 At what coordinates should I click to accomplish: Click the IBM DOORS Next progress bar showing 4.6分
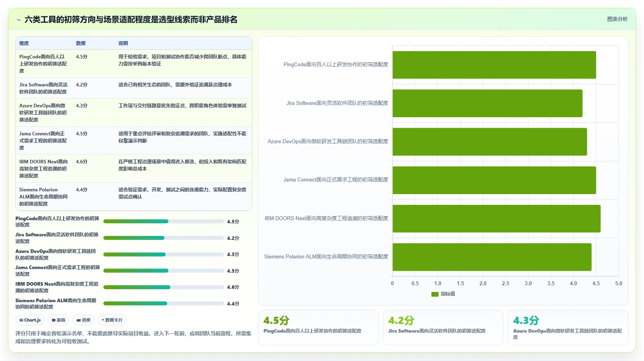pyautogui.click(x=163, y=287)
